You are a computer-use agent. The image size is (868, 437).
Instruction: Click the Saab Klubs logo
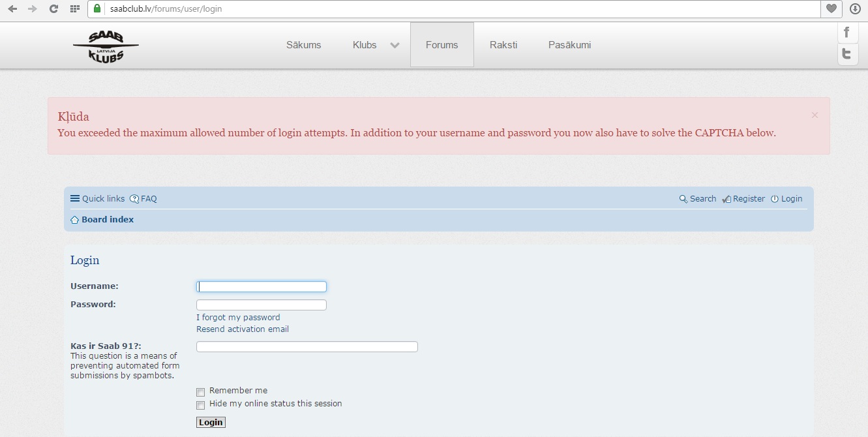[106, 47]
